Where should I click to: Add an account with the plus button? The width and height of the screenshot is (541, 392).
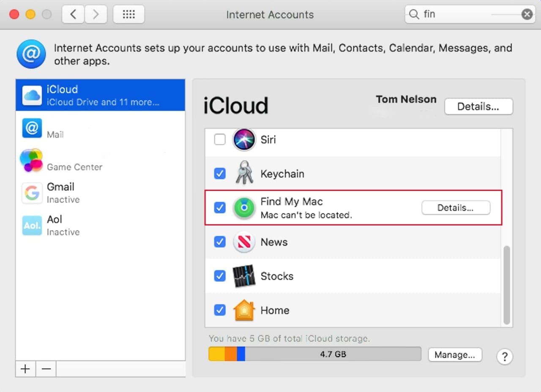click(25, 369)
